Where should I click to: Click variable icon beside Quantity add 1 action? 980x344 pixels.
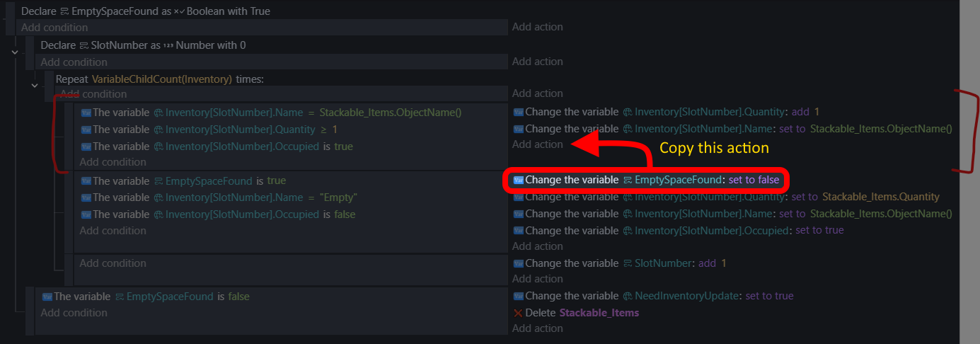tap(518, 112)
